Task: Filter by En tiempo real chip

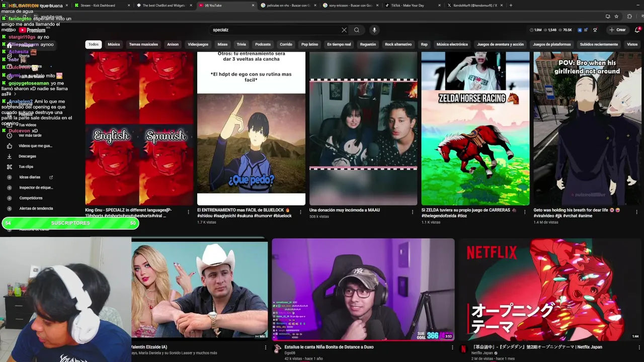Action: [339, 44]
